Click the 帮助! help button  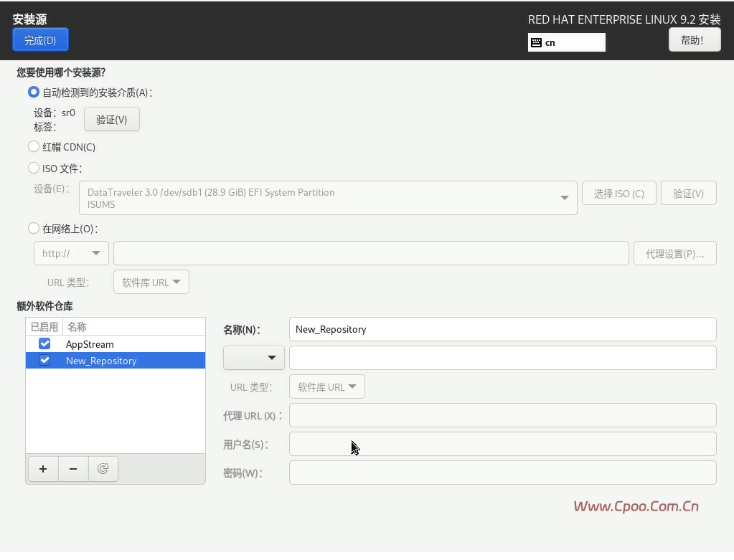[x=695, y=39]
